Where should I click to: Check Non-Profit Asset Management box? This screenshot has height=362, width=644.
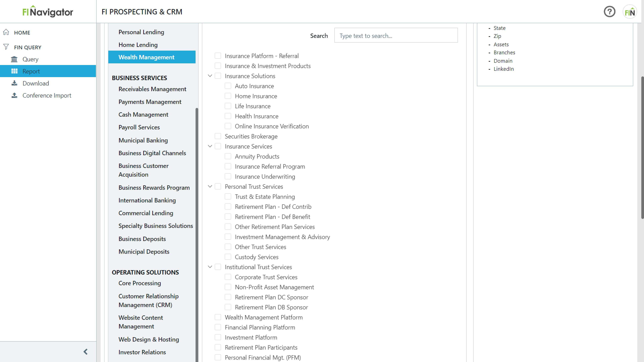click(228, 287)
